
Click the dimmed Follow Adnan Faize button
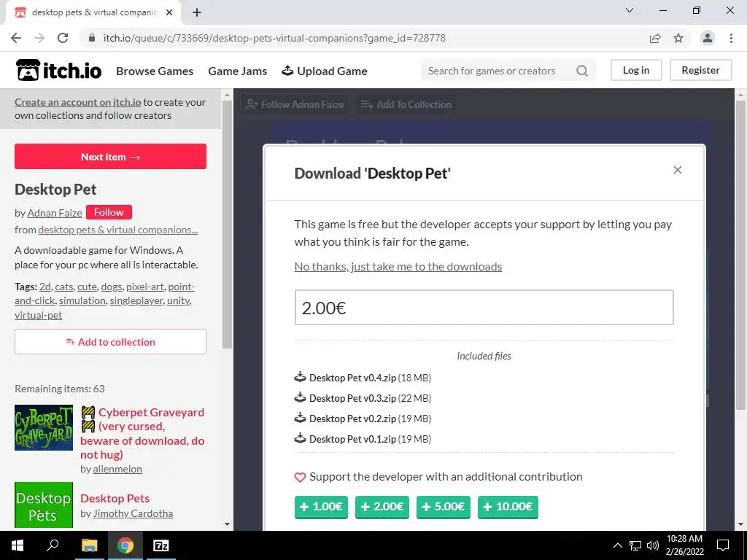pyautogui.click(x=295, y=104)
